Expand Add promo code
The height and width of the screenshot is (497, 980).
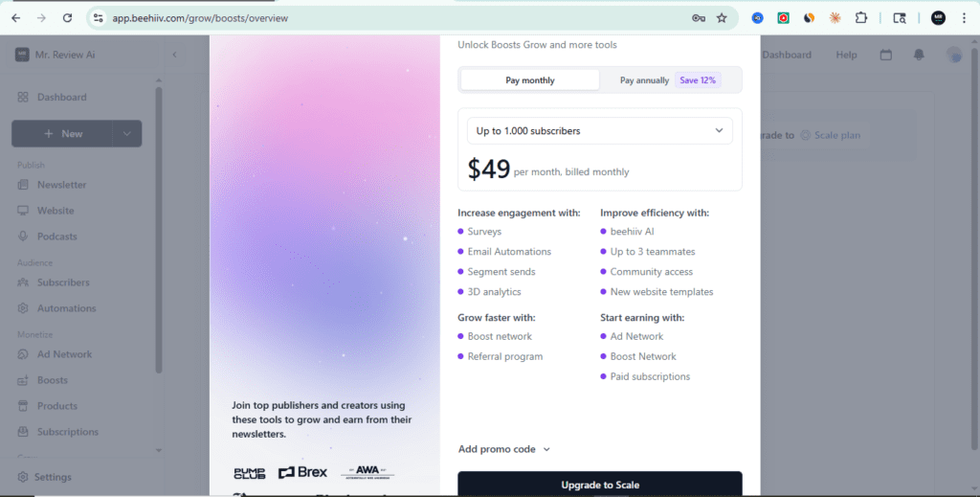[504, 449]
